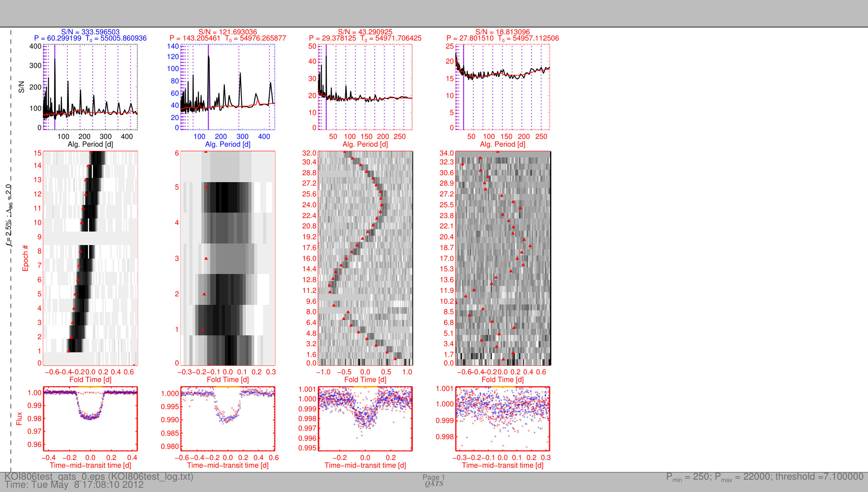This screenshot has height=492, width=868.
Task: Click the curved river plot with epochs to 32.0
Action: (x=365, y=258)
